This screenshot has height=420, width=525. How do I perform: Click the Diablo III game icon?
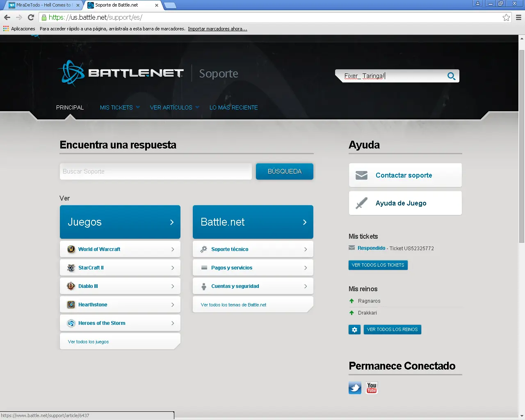pyautogui.click(x=71, y=286)
